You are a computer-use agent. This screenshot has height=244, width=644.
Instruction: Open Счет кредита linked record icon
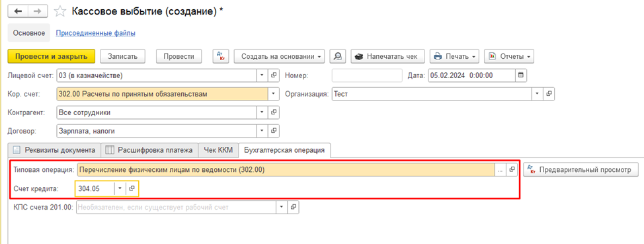(x=132, y=188)
